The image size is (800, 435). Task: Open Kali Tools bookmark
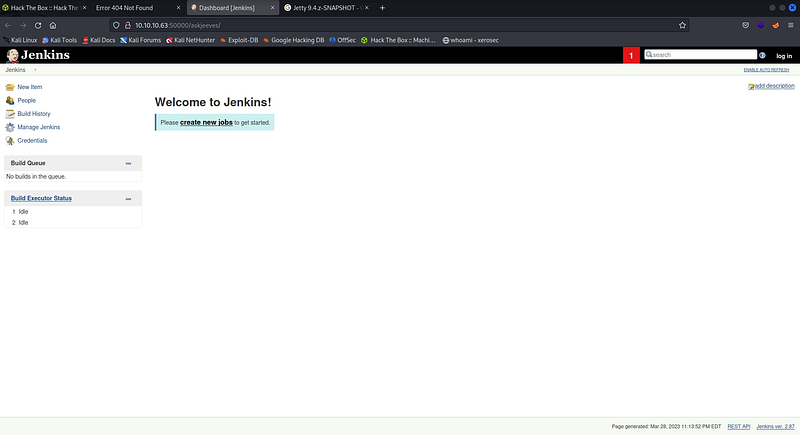[x=59, y=40]
